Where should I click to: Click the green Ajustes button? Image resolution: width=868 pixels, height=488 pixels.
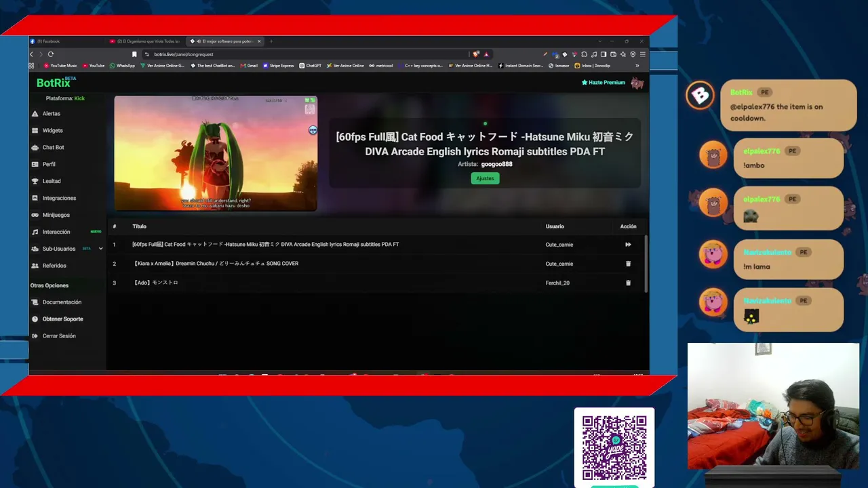click(485, 178)
